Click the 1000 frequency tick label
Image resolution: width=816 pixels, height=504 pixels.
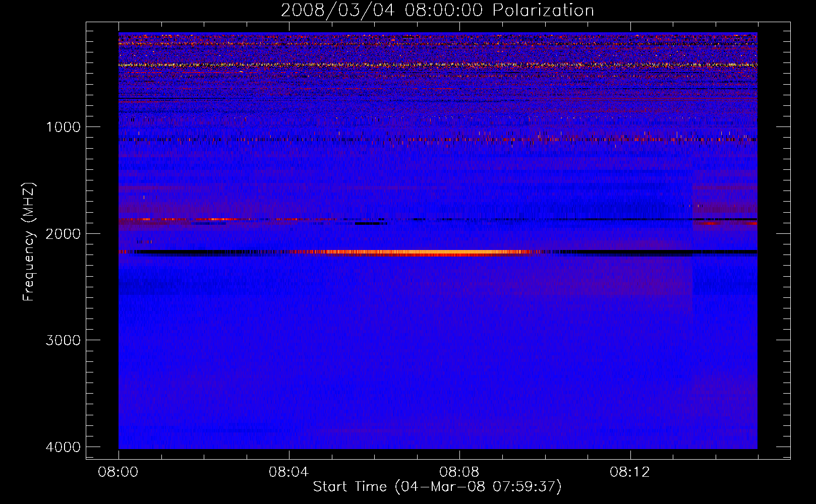click(63, 127)
